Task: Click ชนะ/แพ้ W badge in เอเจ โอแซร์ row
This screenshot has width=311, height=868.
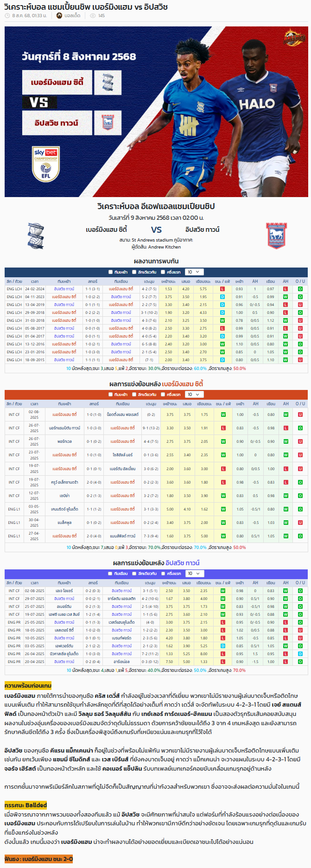Action: click(223, 591)
